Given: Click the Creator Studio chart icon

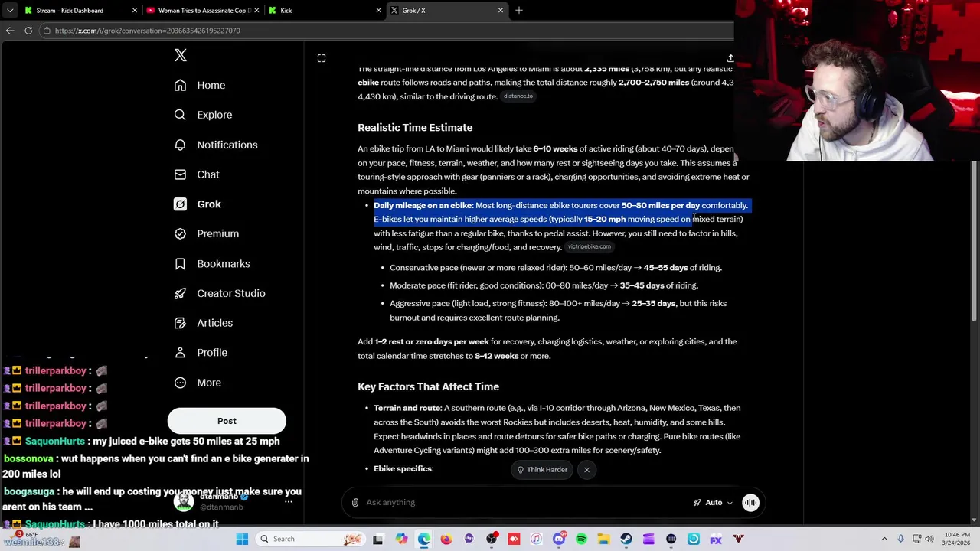Looking at the screenshot, I should [x=180, y=293].
